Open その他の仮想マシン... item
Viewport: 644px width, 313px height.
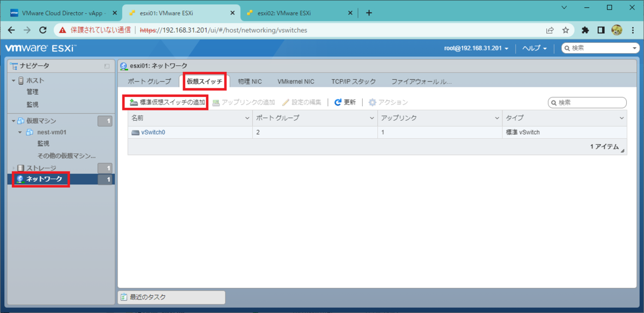[x=67, y=155]
